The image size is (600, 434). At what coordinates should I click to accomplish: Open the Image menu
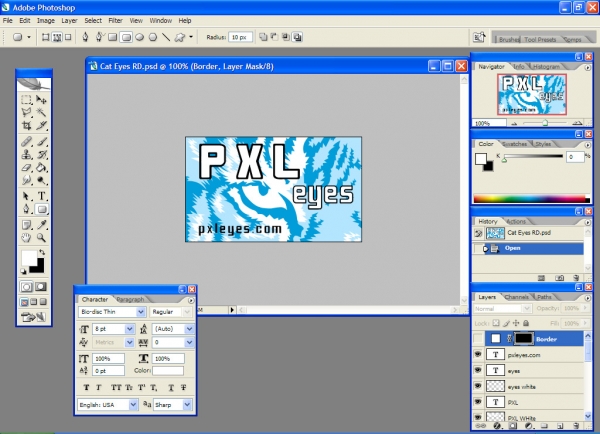click(46, 21)
